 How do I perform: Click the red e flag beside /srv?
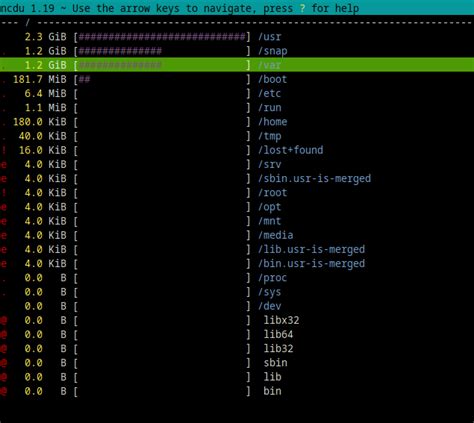[x=4, y=164]
